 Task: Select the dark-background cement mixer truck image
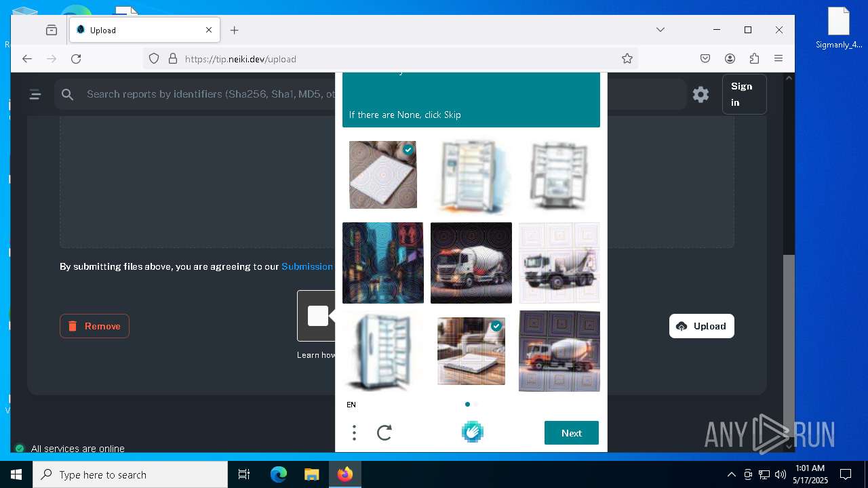click(x=471, y=263)
